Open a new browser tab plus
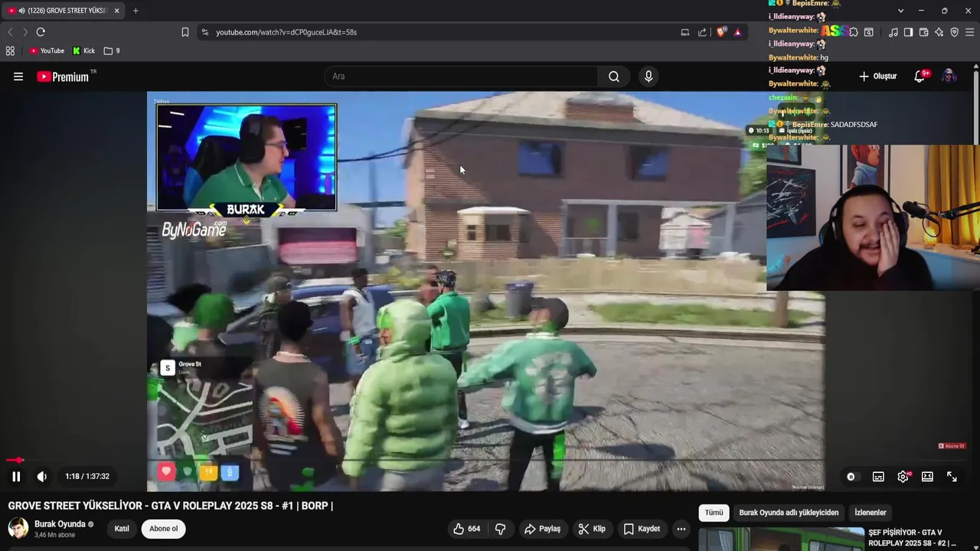The width and height of the screenshot is (980, 551). click(x=136, y=11)
